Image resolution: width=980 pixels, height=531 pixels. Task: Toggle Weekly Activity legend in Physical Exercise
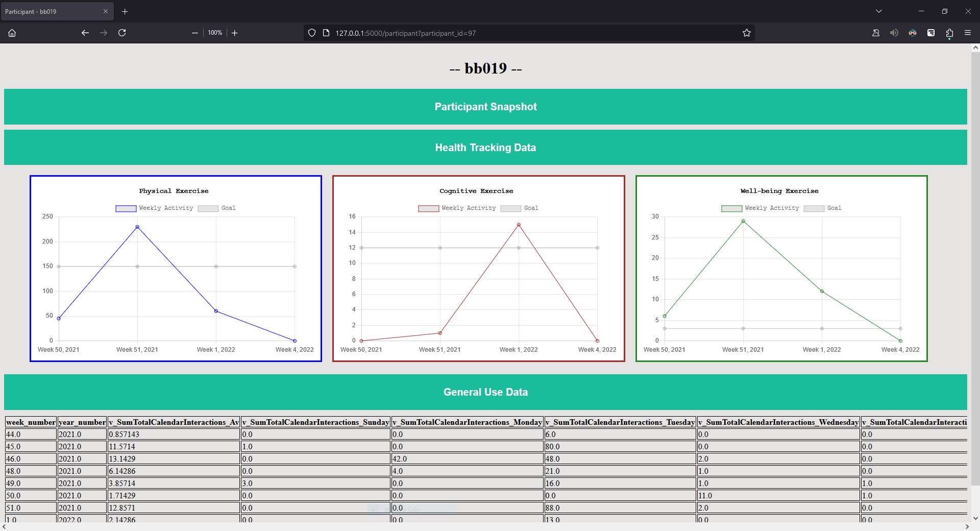(x=155, y=208)
